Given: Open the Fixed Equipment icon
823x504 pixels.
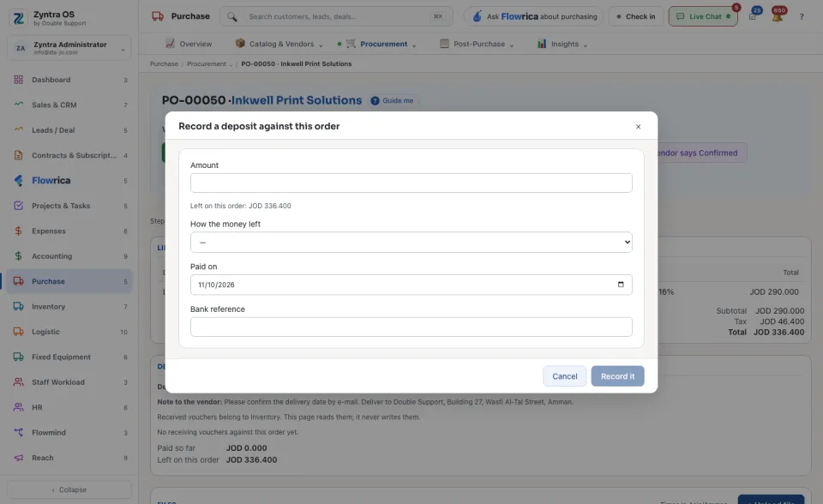Looking at the screenshot, I should [18, 357].
